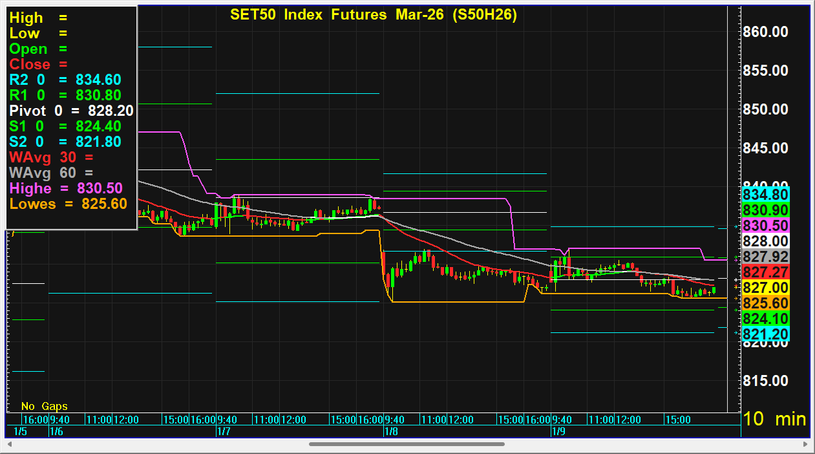This screenshot has width=815, height=454.
Task: Click the horizontal scrollbar left arrow
Action: (x=8, y=443)
